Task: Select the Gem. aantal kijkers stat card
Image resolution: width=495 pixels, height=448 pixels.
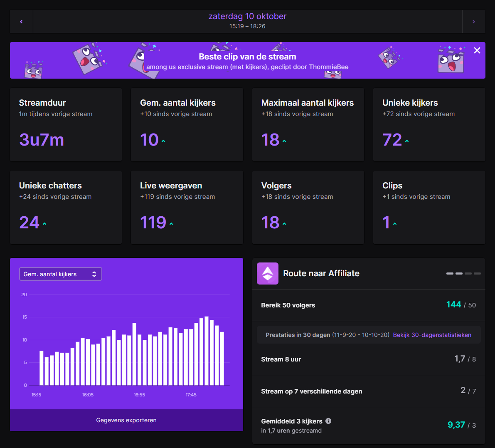Action: click(x=187, y=124)
